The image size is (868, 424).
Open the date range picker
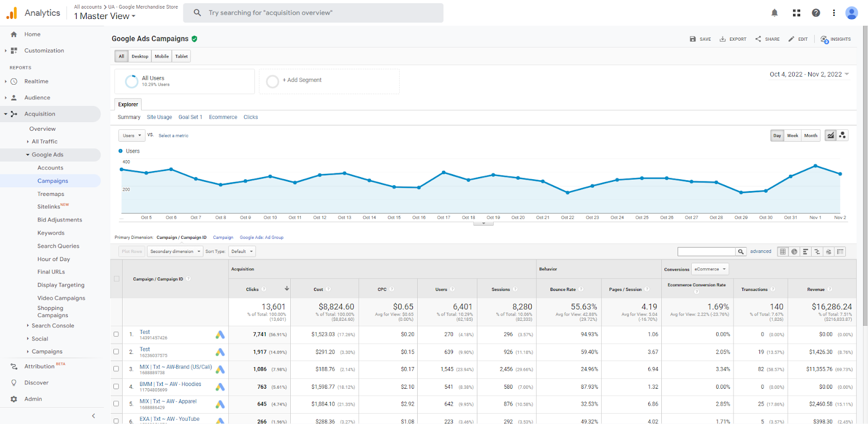click(x=809, y=74)
